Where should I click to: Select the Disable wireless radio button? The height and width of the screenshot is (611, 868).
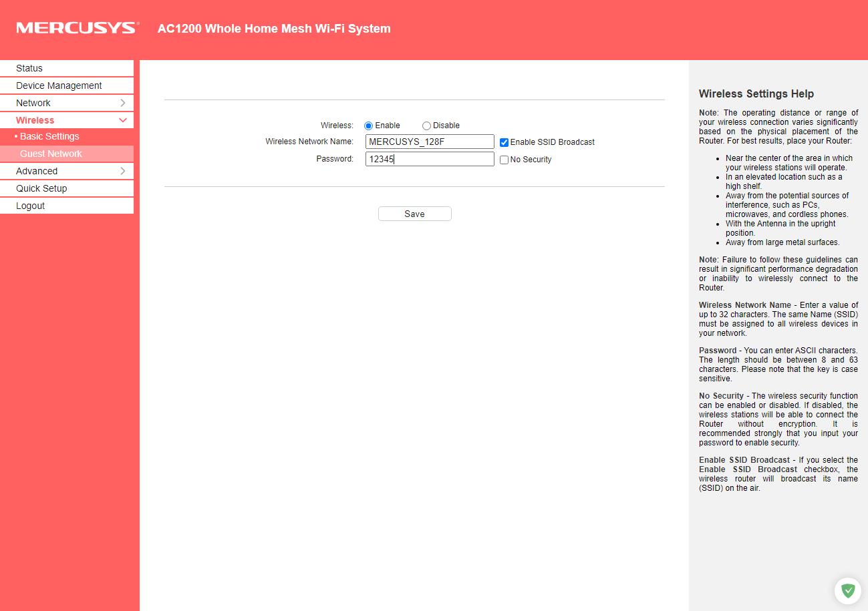[x=426, y=126]
